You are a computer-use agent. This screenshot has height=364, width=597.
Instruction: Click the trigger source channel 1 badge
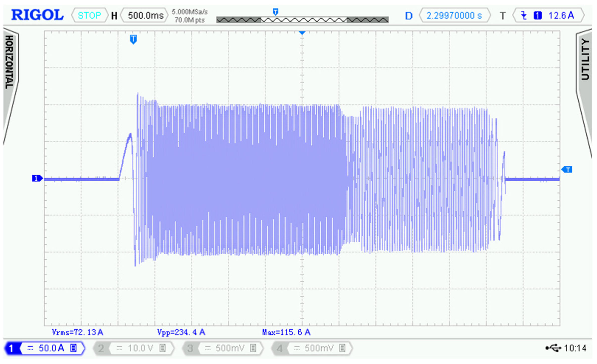538,15
